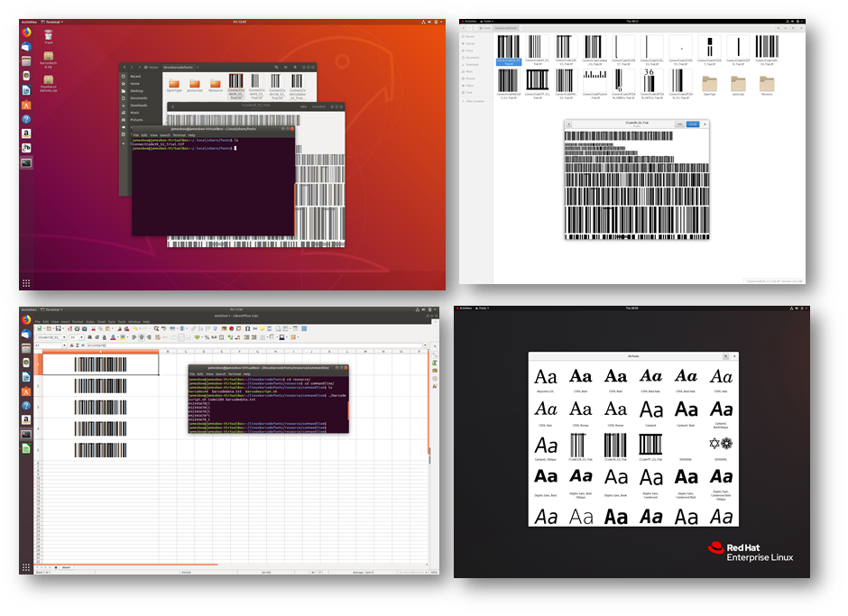Open the Format menu in LibreOffice Calc
848x616 pixels.
(78, 321)
